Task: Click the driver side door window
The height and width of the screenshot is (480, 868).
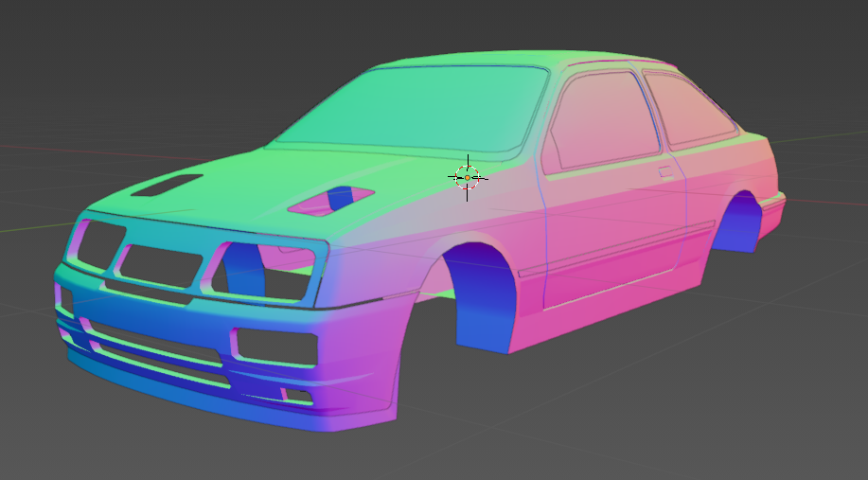Action: tap(605, 119)
